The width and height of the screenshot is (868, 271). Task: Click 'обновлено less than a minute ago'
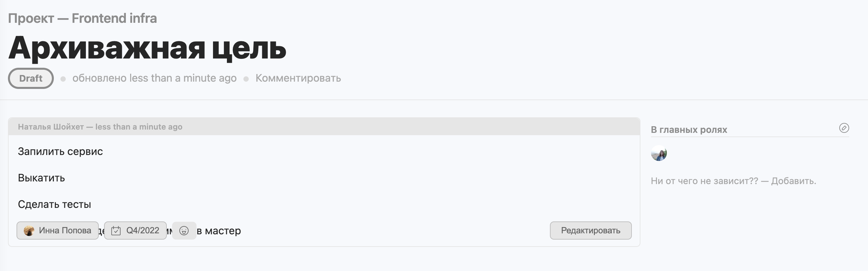[155, 78]
